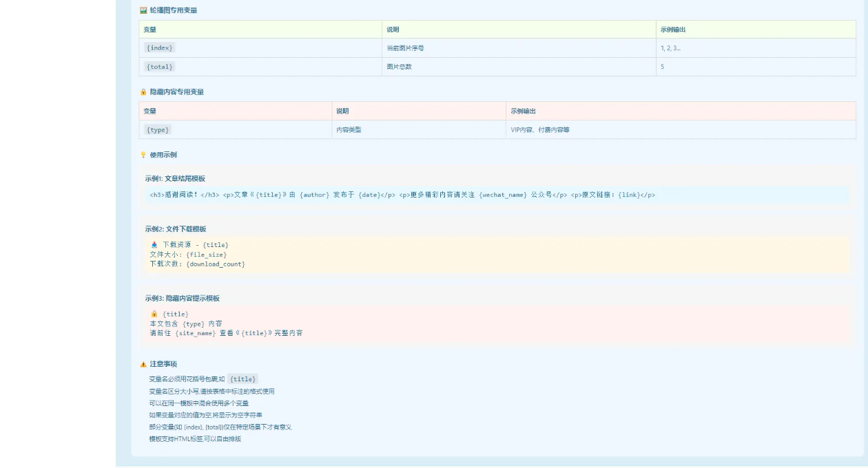Click the picture icon beside 轮播图专用变量
This screenshot has height=468, width=868.
tap(143, 10)
